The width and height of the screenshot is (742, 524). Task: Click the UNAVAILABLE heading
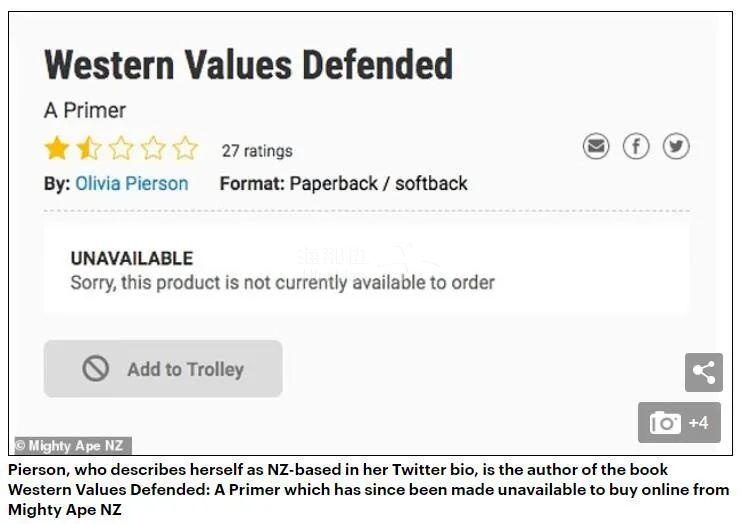tap(131, 258)
